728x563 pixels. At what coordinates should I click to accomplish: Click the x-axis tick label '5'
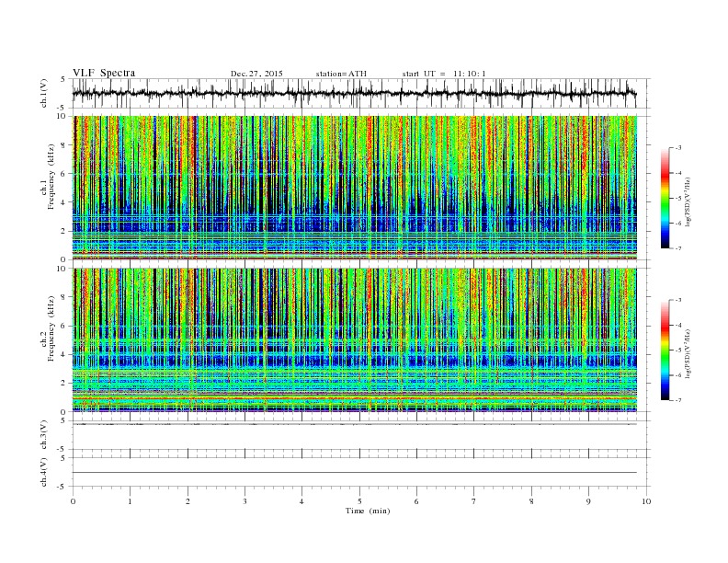click(x=359, y=501)
